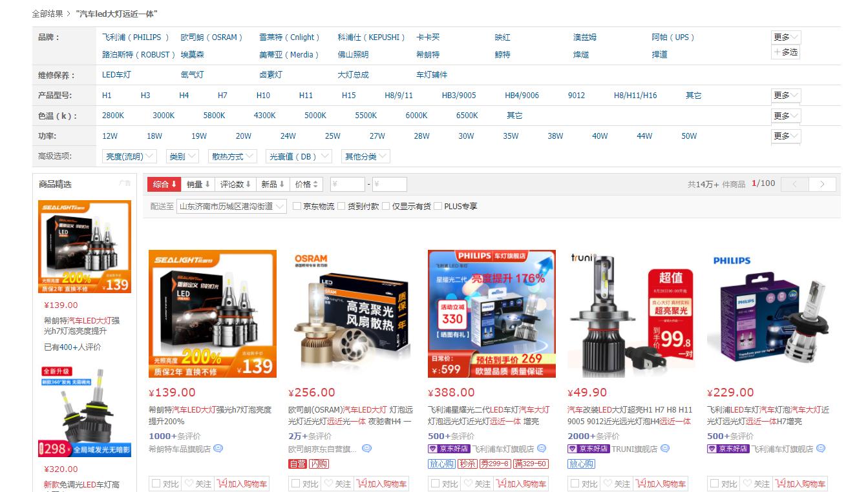The image size is (868, 492).
Task: Favorite the ¥388.00 飞利浦 product via 关注
Action: [477, 484]
